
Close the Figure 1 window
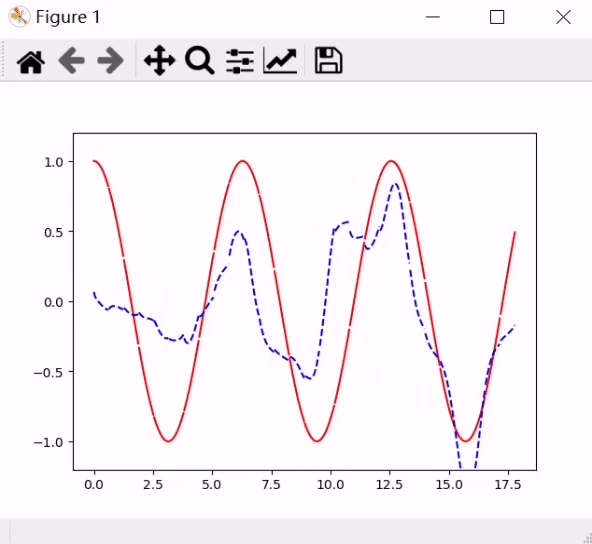(x=563, y=17)
